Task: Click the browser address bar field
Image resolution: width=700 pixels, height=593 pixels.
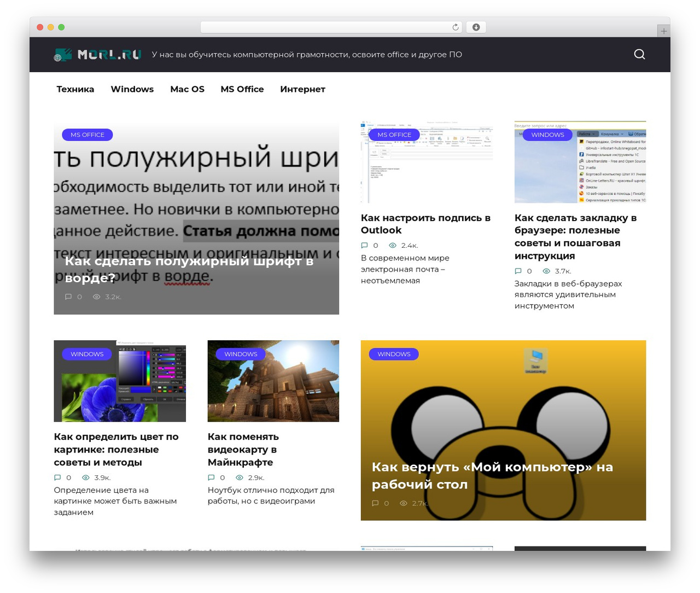Action: tap(331, 27)
